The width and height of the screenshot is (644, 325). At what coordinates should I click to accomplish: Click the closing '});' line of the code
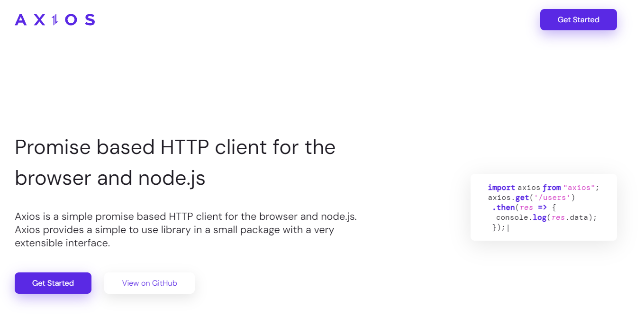pos(499,227)
